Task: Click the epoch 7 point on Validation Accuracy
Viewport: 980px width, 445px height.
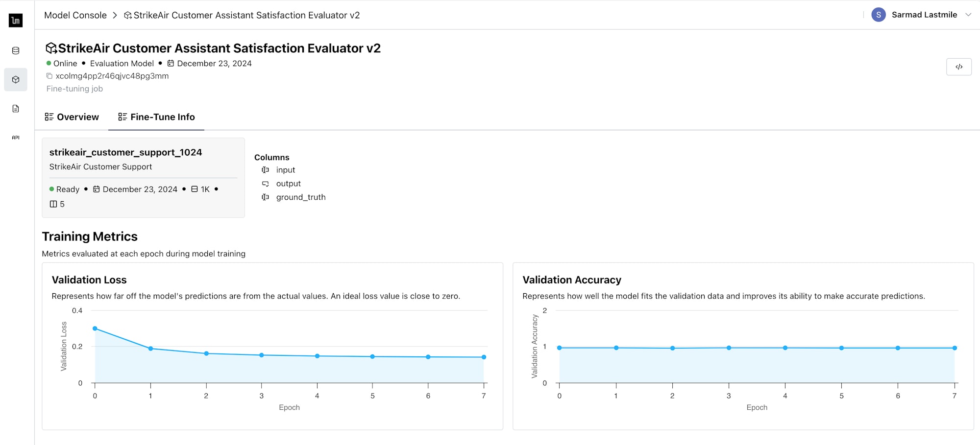Action: (x=955, y=348)
